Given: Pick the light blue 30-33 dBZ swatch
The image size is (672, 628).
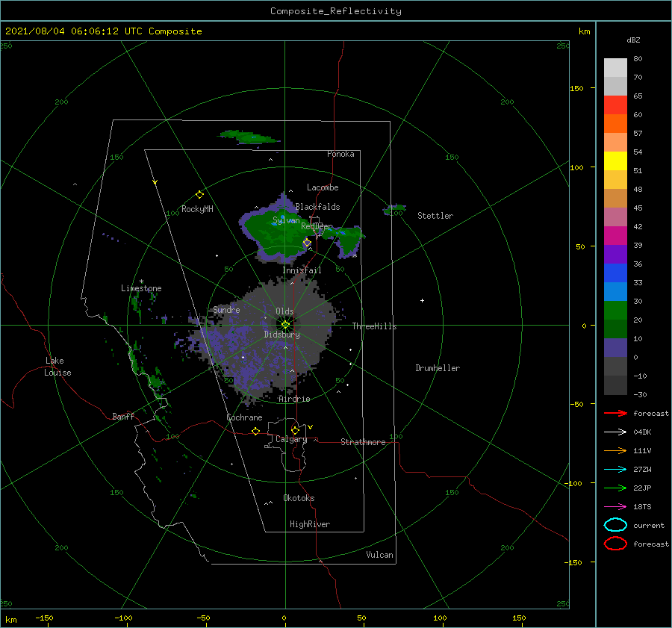Looking at the screenshot, I should 615,291.
